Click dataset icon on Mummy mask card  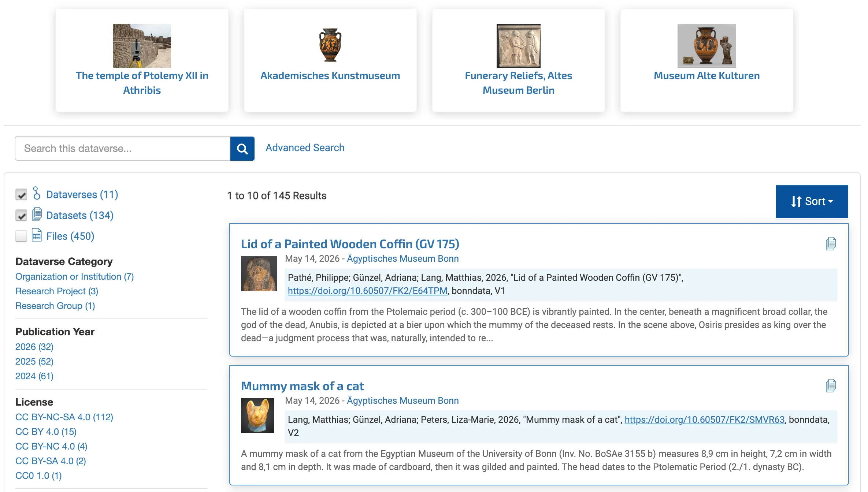tap(831, 386)
